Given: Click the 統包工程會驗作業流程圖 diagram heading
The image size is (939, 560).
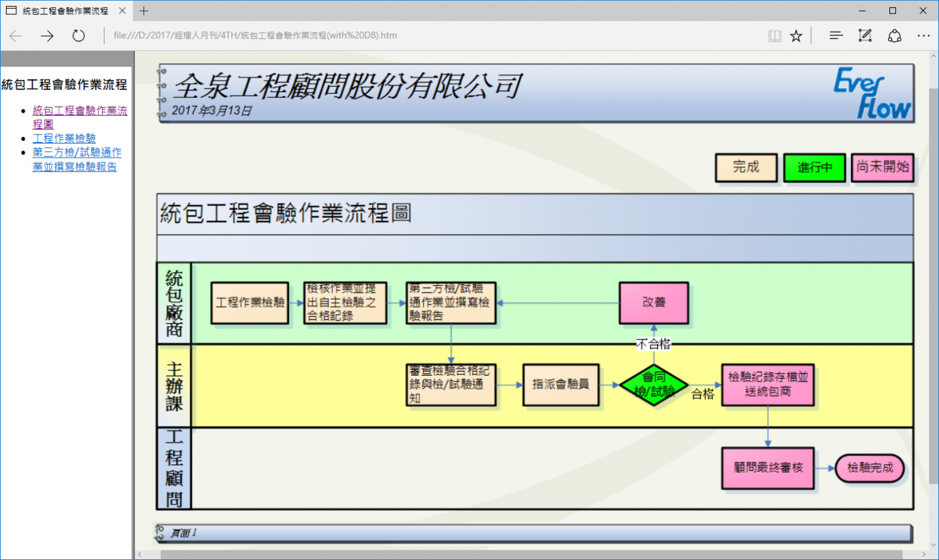Looking at the screenshot, I should click(286, 213).
